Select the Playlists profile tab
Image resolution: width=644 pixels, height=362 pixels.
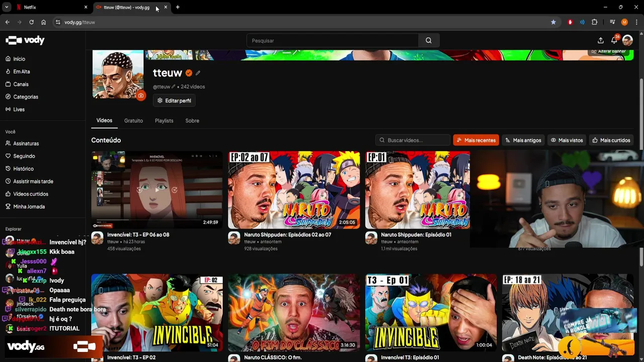pyautogui.click(x=164, y=121)
